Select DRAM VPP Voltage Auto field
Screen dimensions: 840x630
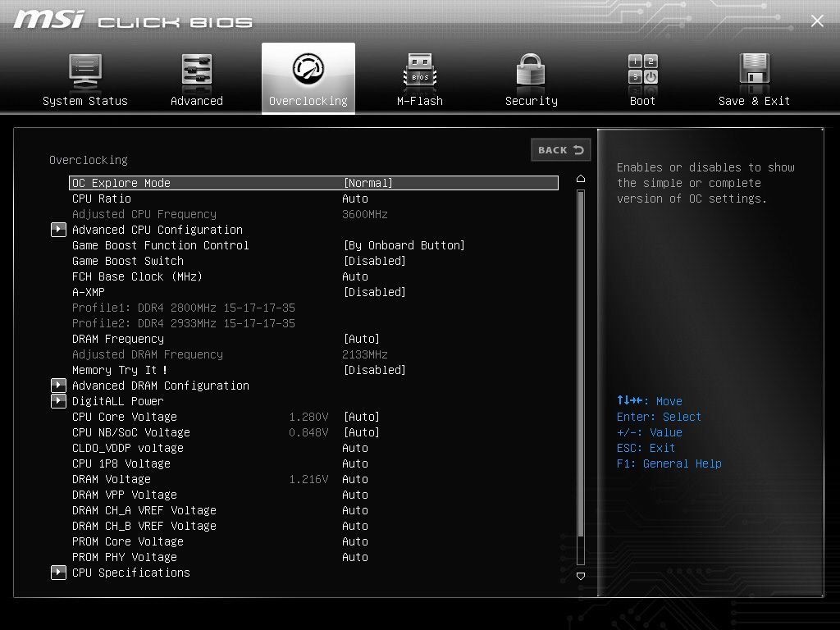click(355, 495)
